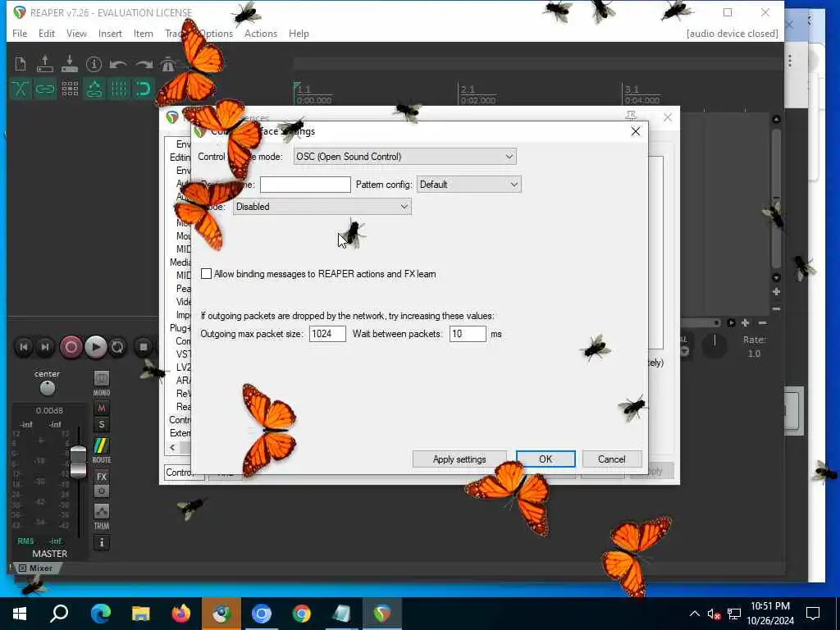840x630 pixels.
Task: Open Mode Disabled dropdown
Action: (x=322, y=207)
